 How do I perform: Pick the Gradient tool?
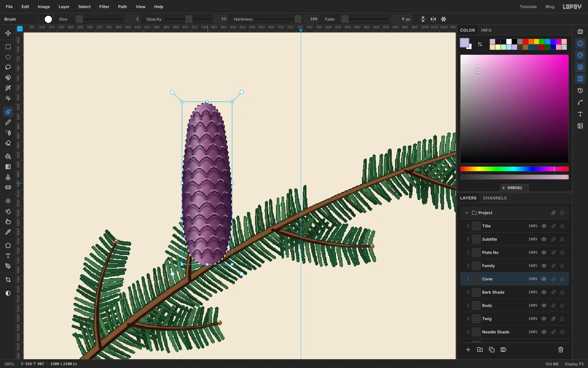pos(8,167)
